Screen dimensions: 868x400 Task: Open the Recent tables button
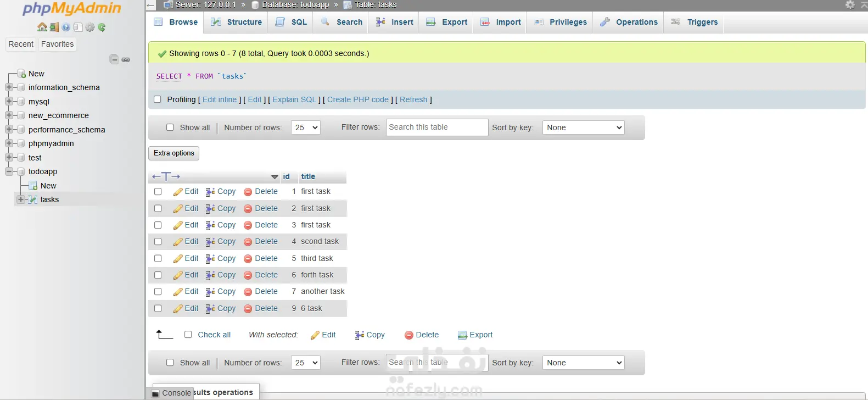click(x=21, y=44)
